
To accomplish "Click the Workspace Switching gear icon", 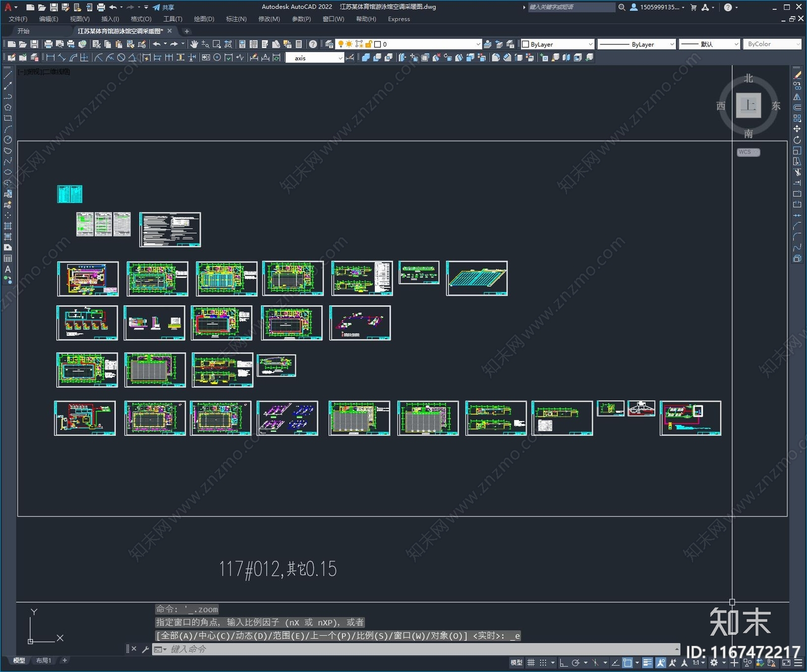I will [714, 663].
